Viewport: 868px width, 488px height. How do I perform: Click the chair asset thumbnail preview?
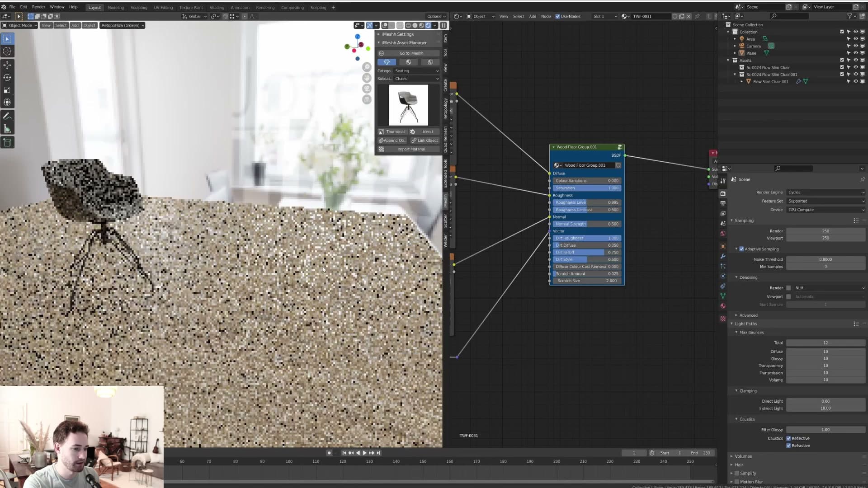(x=408, y=105)
